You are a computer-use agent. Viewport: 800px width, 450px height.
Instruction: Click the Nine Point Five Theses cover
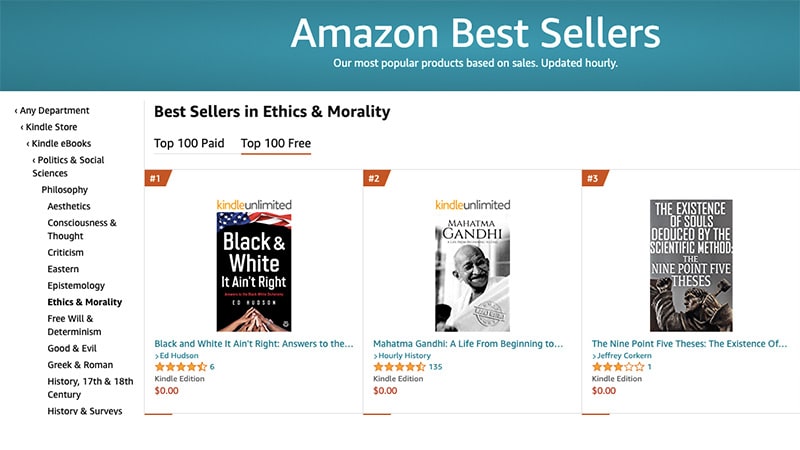tap(690, 266)
